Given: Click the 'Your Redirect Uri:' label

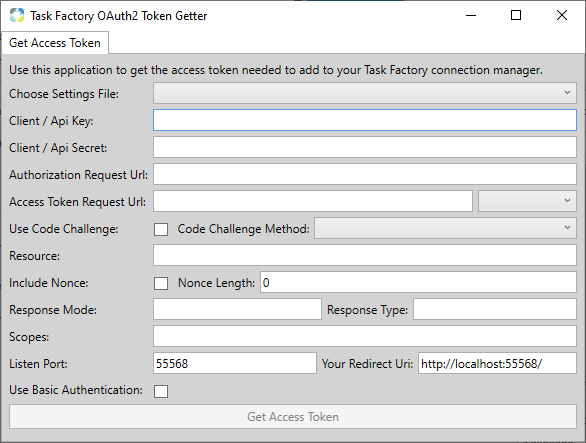Looking at the screenshot, I should (367, 364).
